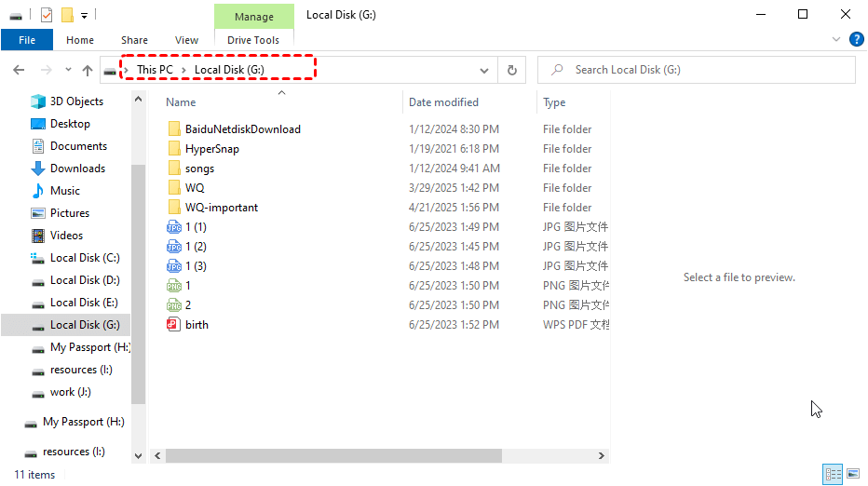
Task: Select the PNG file icon named 2
Action: point(174,305)
